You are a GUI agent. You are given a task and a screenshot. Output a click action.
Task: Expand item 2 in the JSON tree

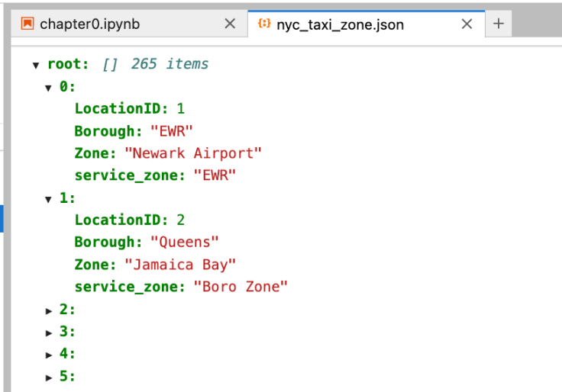(x=49, y=311)
